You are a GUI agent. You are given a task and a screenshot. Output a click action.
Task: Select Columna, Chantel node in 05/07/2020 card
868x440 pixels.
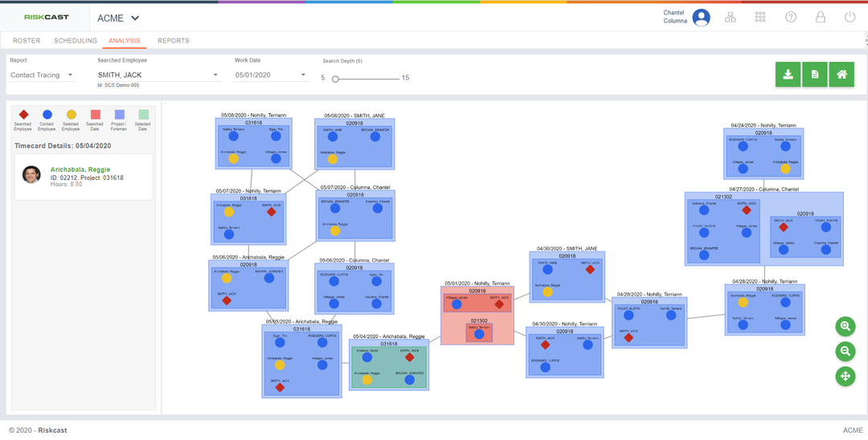coord(378,209)
